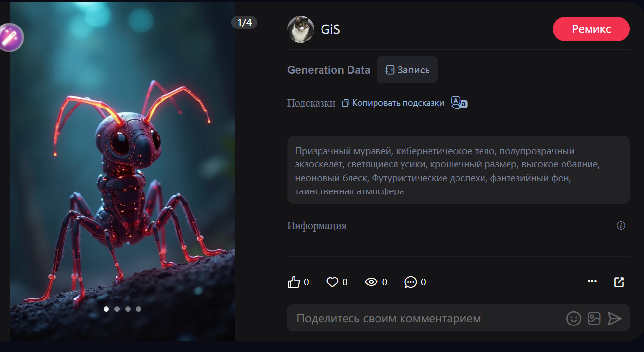
Task: Click the magic wand icon on image
Action: [x=10, y=37]
